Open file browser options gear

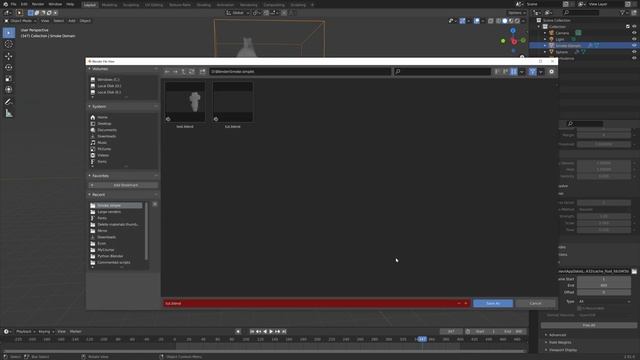[x=551, y=72]
